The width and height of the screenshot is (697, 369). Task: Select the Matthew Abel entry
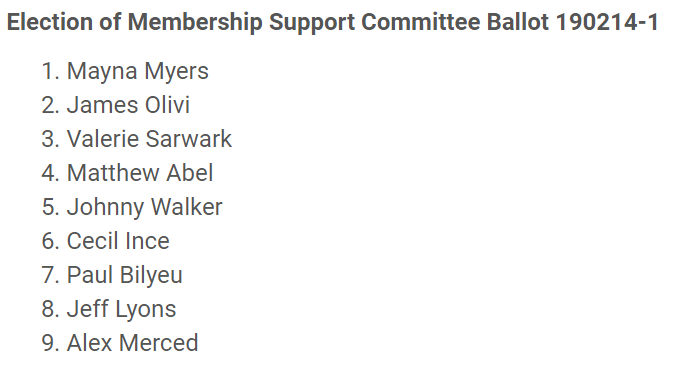pyautogui.click(x=140, y=172)
